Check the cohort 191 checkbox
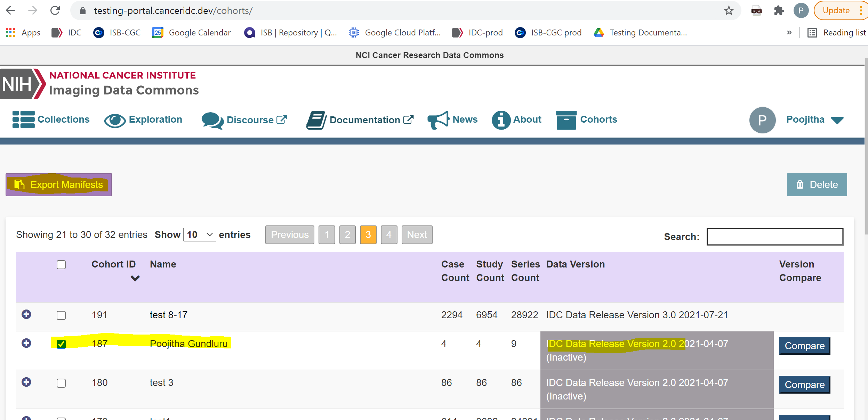This screenshot has width=868, height=420. [x=61, y=315]
